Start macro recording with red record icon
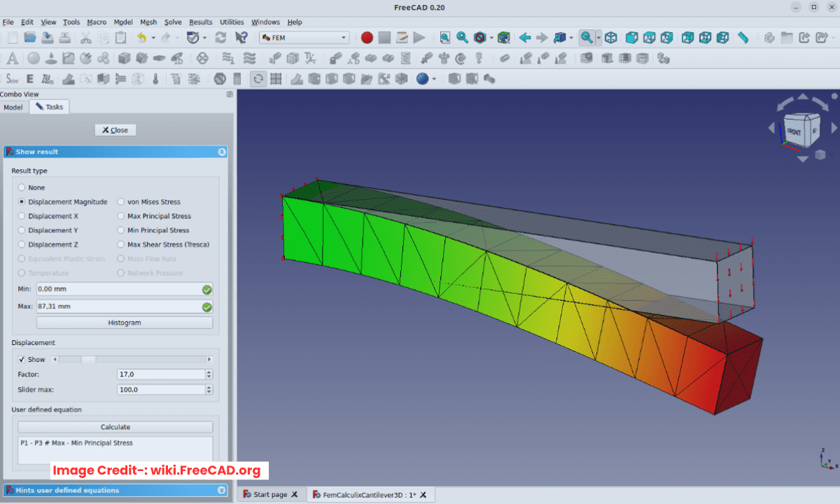840x504 pixels. pos(367,38)
